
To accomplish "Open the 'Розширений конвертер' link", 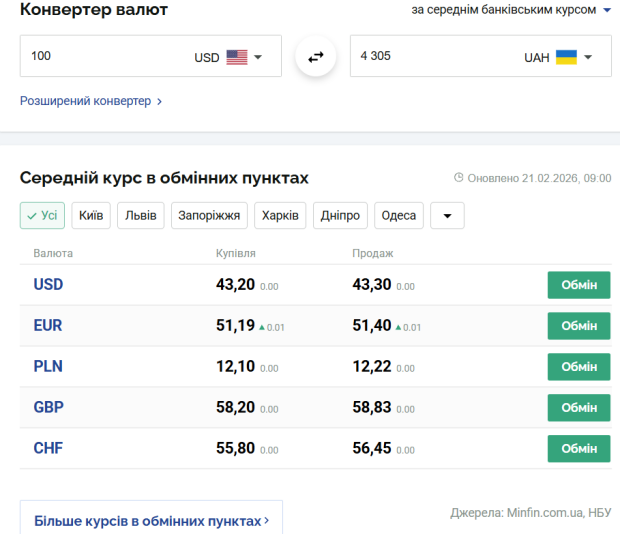I will (90, 101).
